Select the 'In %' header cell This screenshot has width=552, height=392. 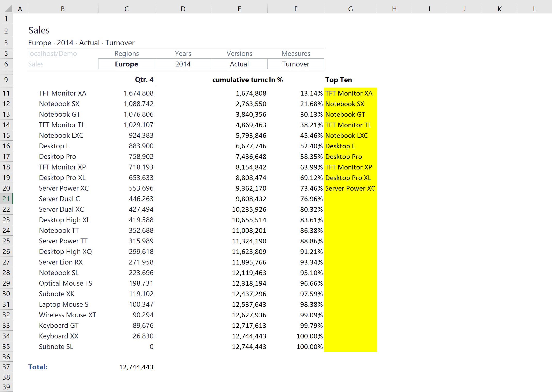pos(276,80)
